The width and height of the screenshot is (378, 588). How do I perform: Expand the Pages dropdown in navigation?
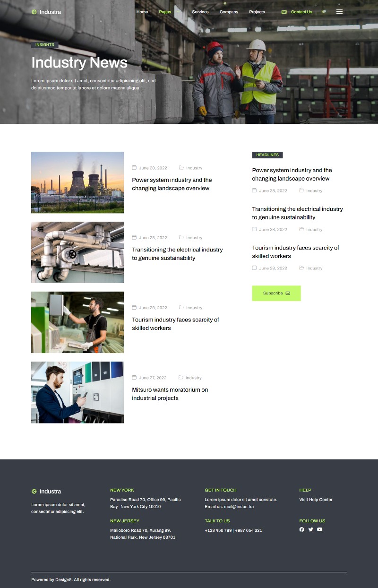165,12
